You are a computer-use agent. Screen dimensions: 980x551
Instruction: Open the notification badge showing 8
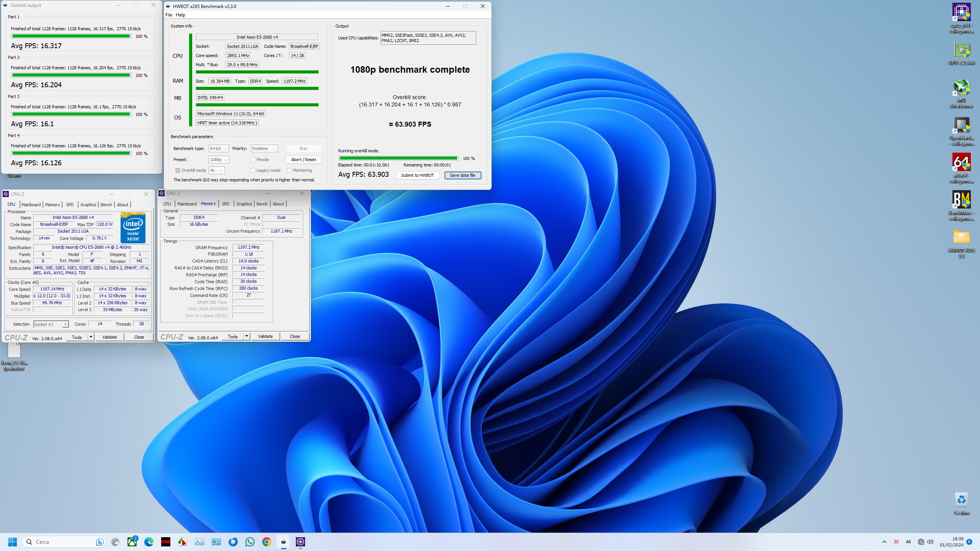coord(969,541)
